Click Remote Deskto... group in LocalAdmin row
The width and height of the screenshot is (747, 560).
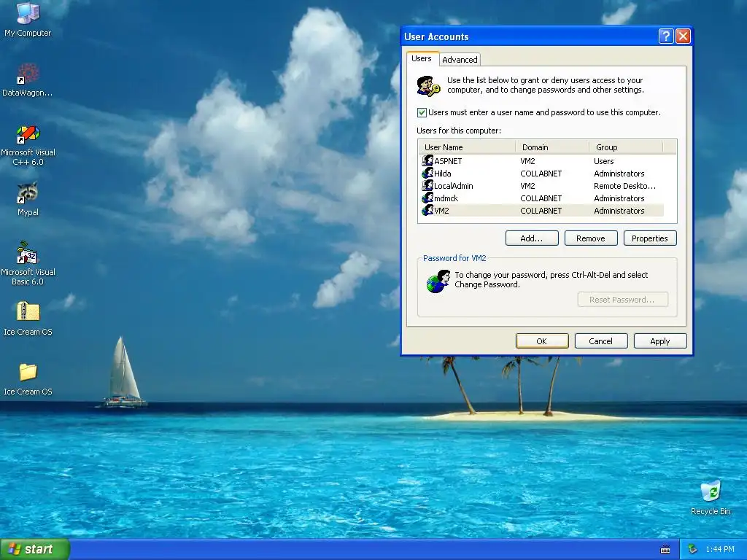(624, 186)
